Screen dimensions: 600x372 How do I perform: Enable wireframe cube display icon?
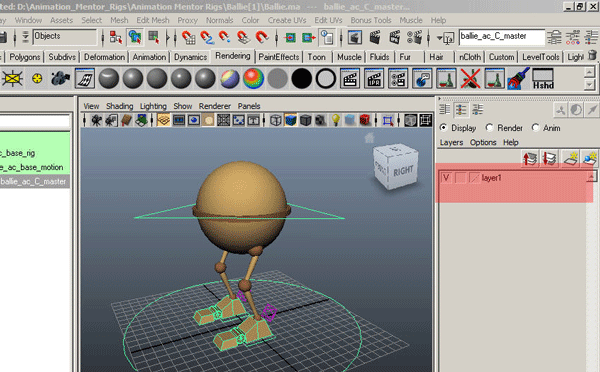pyautogui.click(x=276, y=120)
